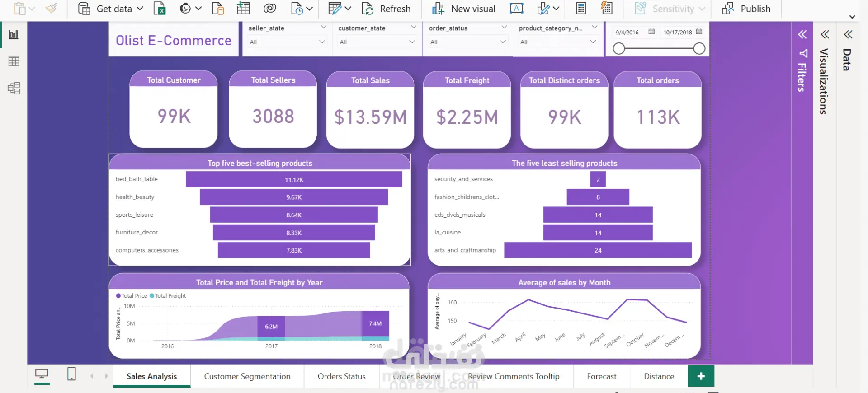Viewport: 868px width, 393px height.
Task: Click the Excel workbook import icon
Action: 160,9
